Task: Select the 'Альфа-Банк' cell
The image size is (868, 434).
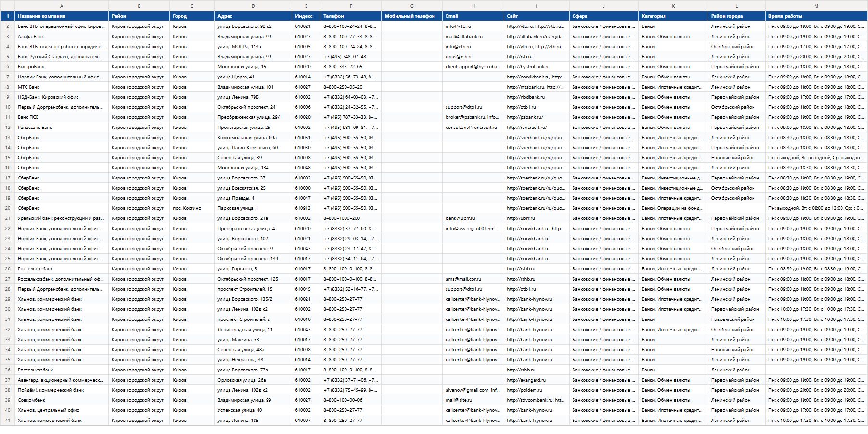Action: point(62,37)
